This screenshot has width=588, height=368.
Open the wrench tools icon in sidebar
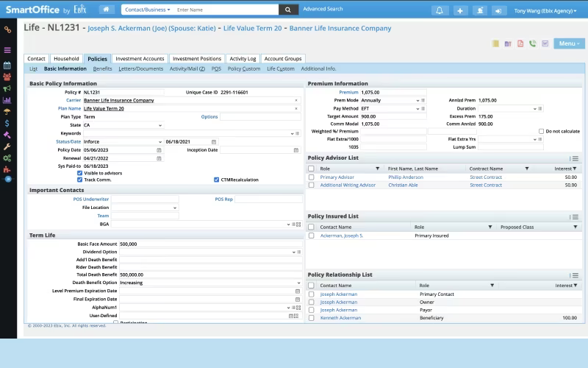pos(7,146)
